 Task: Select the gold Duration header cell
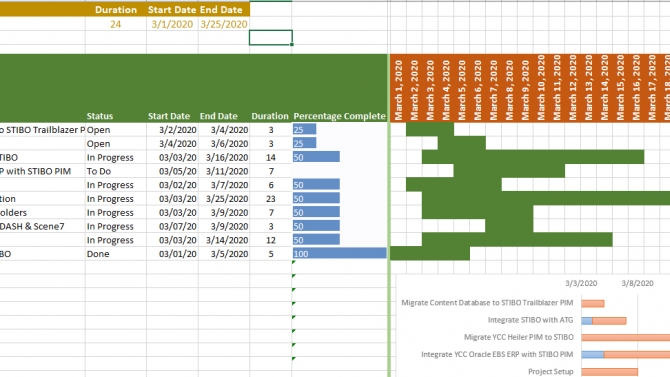pos(116,10)
